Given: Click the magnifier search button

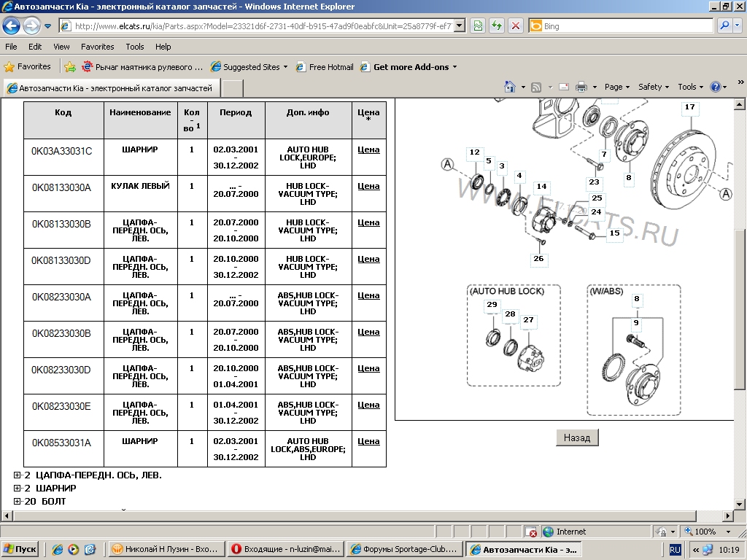Looking at the screenshot, I should [x=724, y=26].
